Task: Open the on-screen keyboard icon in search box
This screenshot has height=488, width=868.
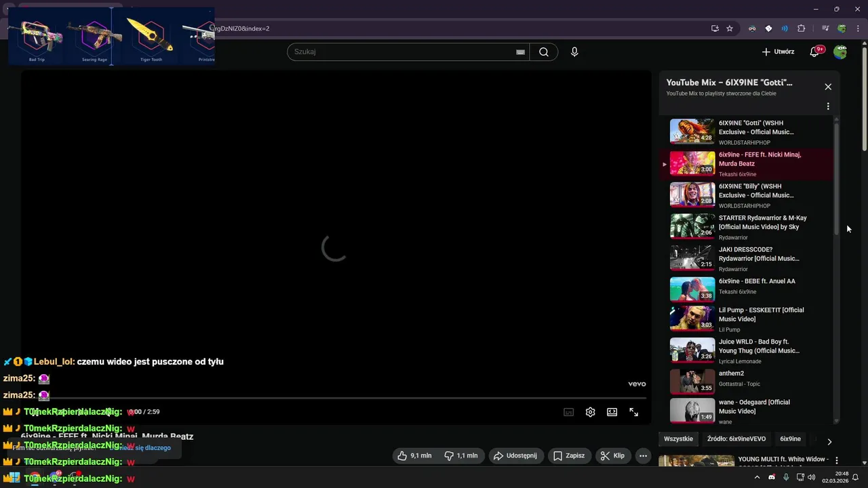Action: point(520,52)
